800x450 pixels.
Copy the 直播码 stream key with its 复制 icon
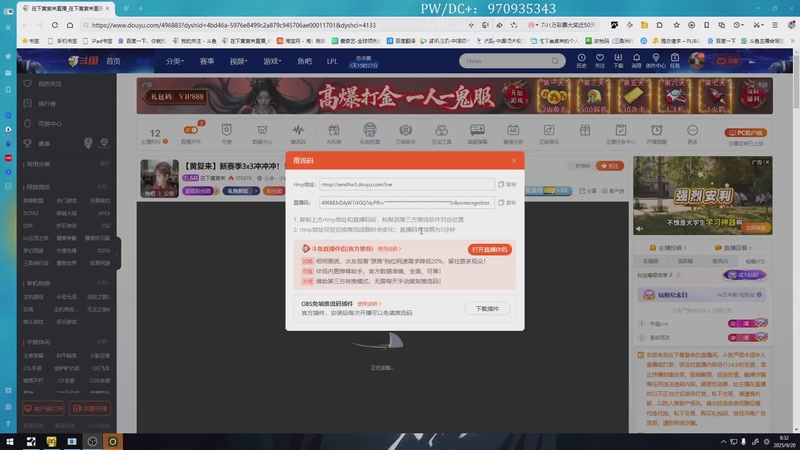pyautogui.click(x=507, y=203)
